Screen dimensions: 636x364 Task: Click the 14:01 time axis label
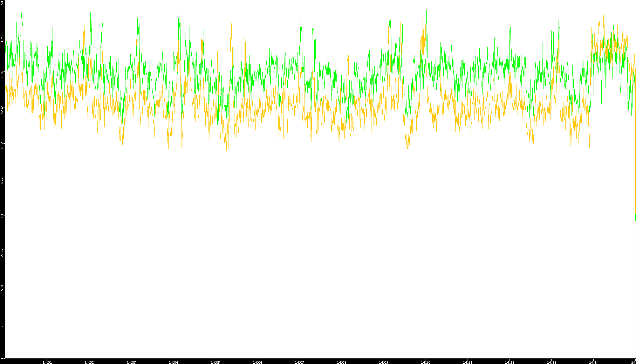(x=47, y=362)
